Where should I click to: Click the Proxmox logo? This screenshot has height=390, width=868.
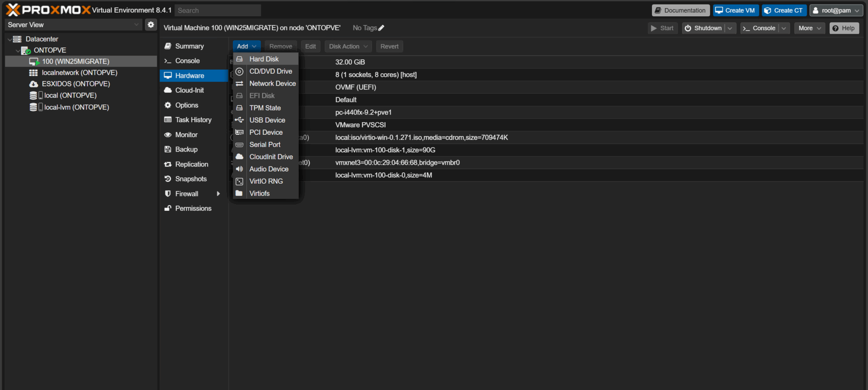48,10
